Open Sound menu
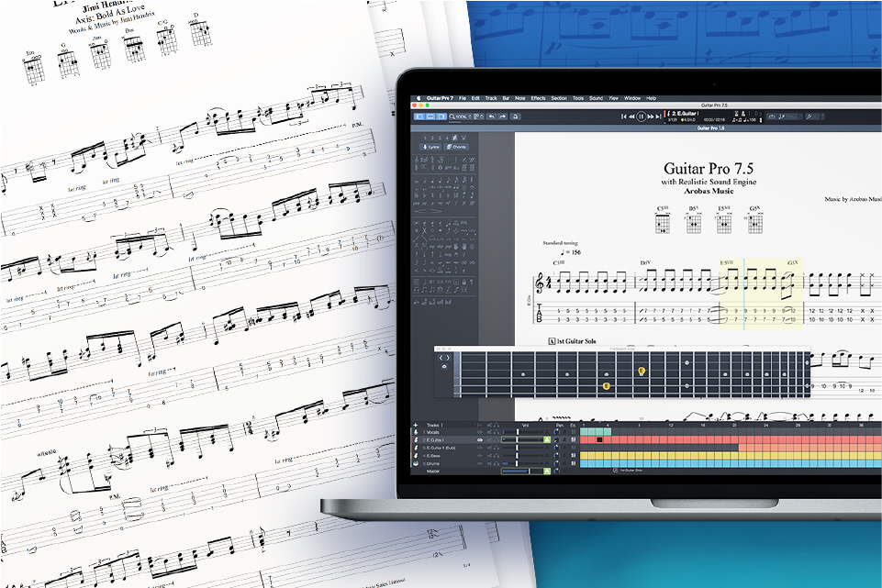This screenshot has height=588, width=882. tap(597, 98)
